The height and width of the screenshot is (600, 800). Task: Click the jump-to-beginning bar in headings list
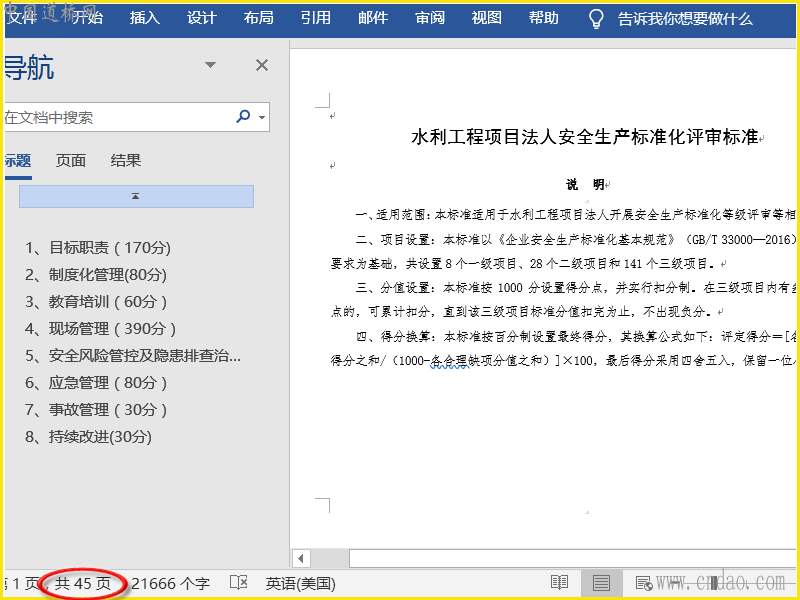(x=136, y=196)
